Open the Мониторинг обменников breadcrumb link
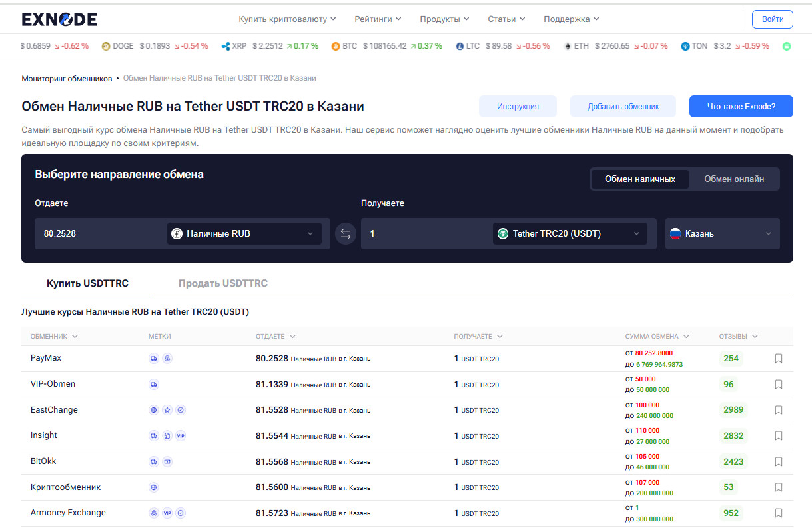Image resolution: width=812 pixels, height=530 pixels. 67,79
